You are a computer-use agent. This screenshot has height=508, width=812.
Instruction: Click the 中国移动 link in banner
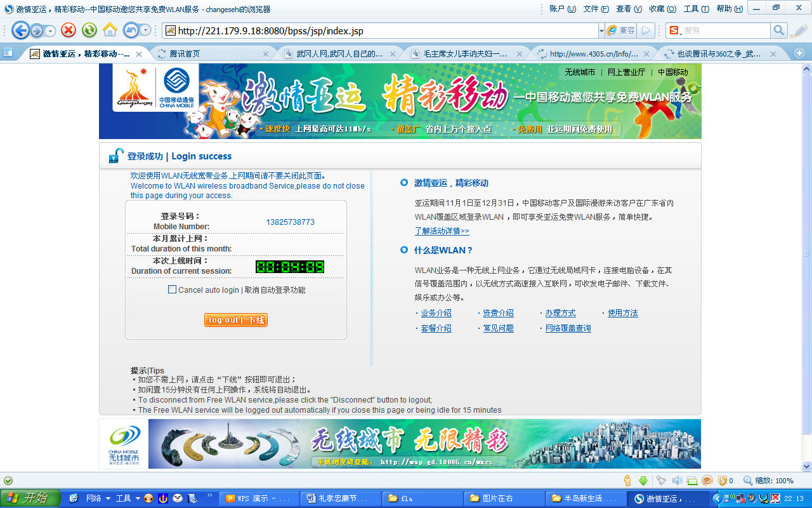tap(672, 72)
